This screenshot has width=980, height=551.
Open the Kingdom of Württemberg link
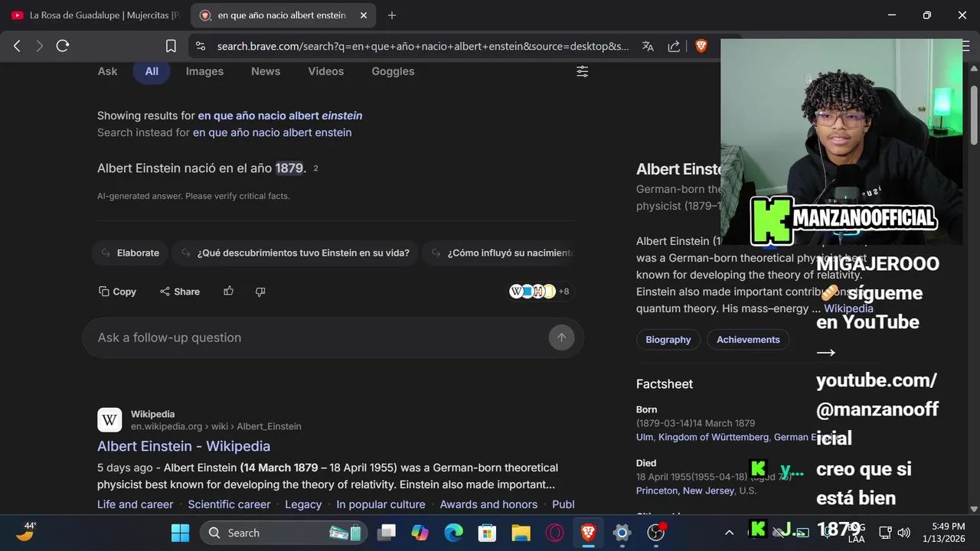[714, 437]
